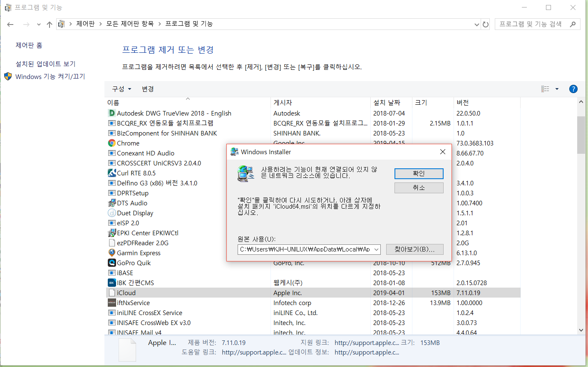
Task: Select the BizComponent for SHINHAN BANK row
Action: click(x=313, y=133)
